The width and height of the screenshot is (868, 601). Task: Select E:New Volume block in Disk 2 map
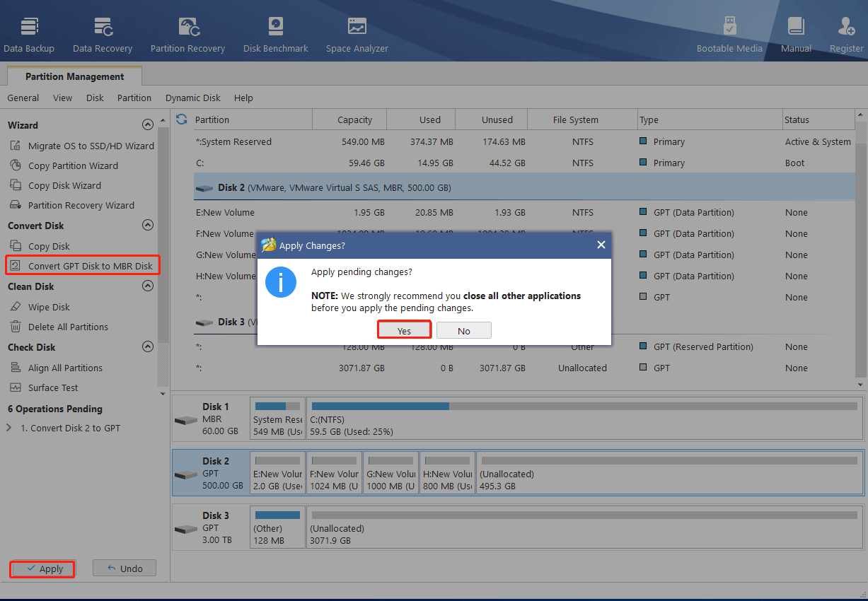(x=277, y=473)
